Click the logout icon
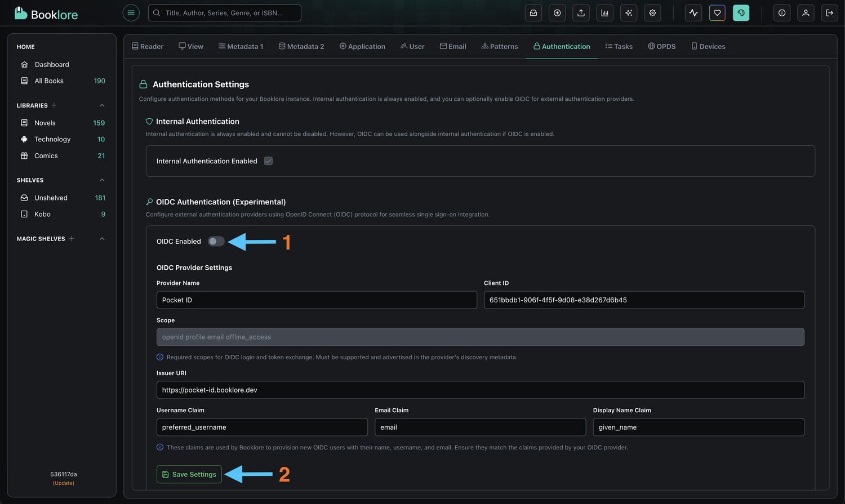The image size is (845, 504). tap(829, 12)
